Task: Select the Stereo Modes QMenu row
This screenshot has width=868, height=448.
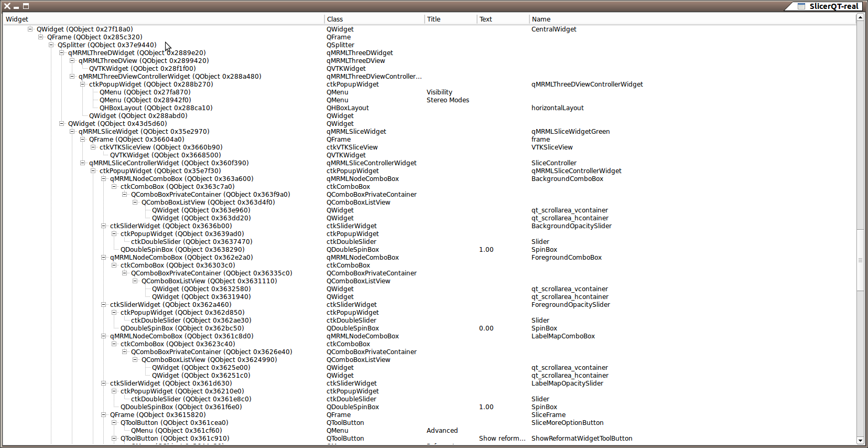Action: [145, 100]
